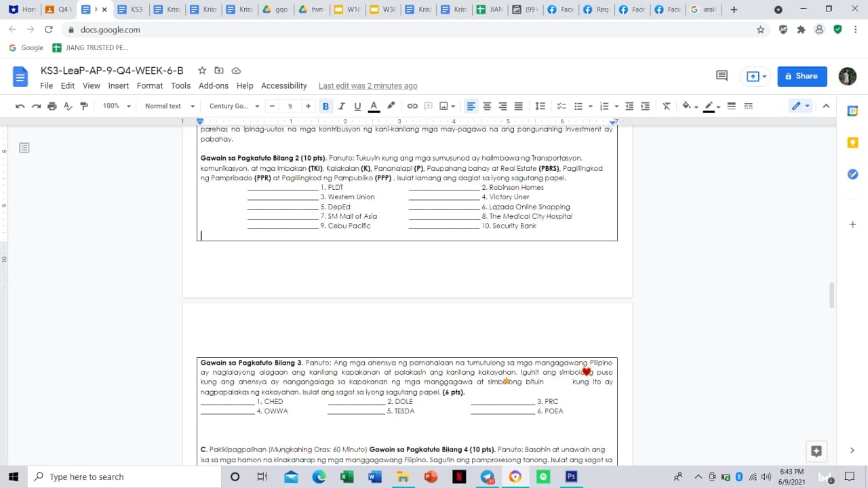Open the font family dropdown
868x488 pixels.
pyautogui.click(x=234, y=106)
